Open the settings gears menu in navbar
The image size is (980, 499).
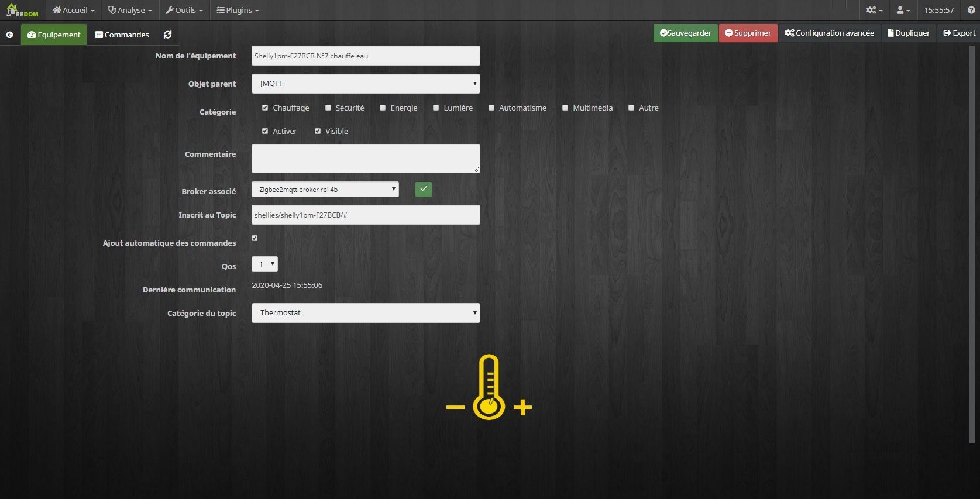point(874,10)
